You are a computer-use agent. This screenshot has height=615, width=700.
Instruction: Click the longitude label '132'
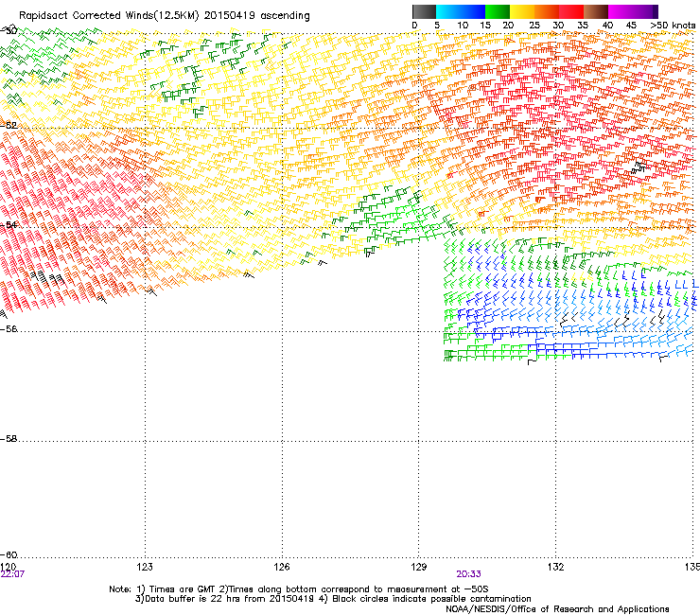[556, 567]
